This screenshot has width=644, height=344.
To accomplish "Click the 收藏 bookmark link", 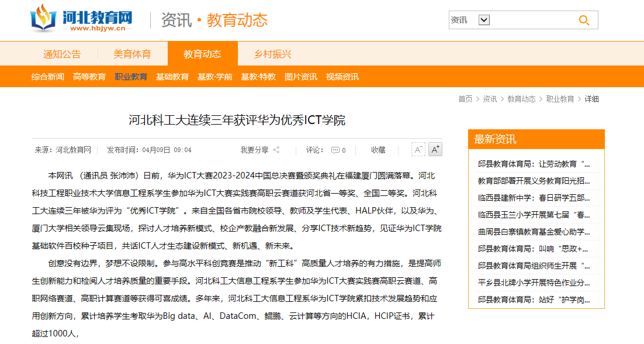I will point(378,150).
